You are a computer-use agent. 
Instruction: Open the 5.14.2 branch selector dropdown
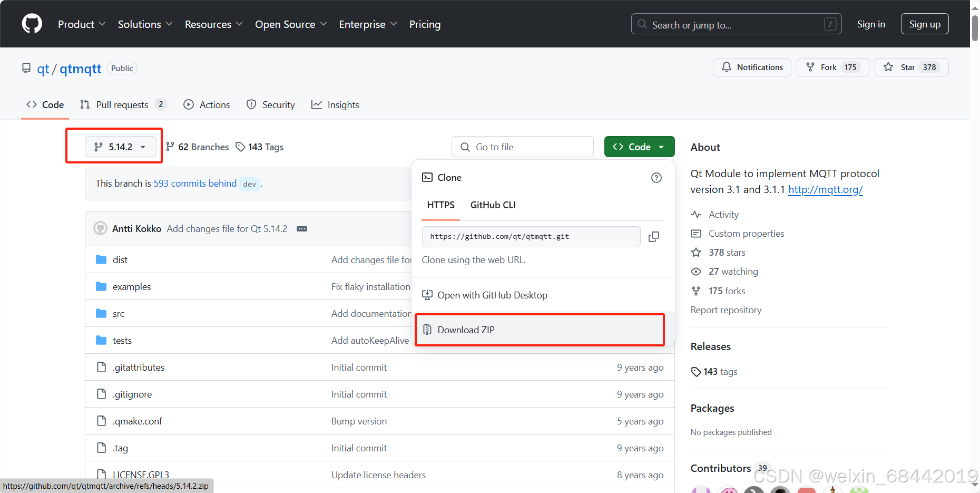(121, 147)
